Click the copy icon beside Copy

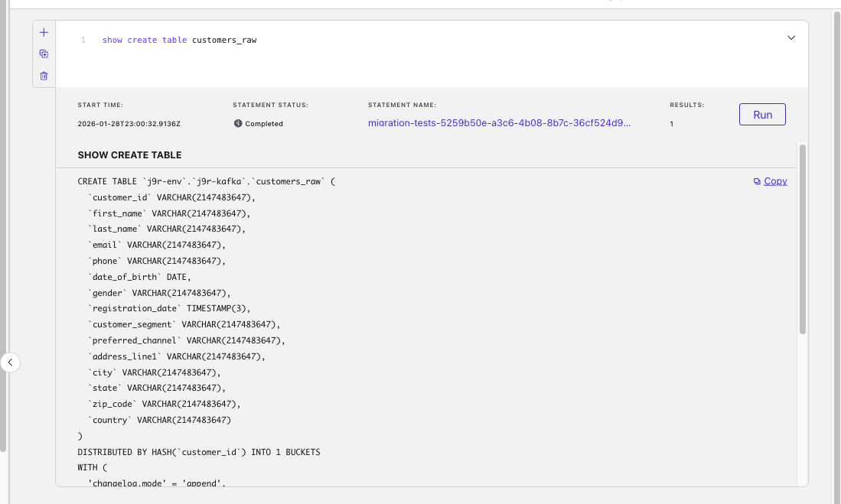coord(757,181)
